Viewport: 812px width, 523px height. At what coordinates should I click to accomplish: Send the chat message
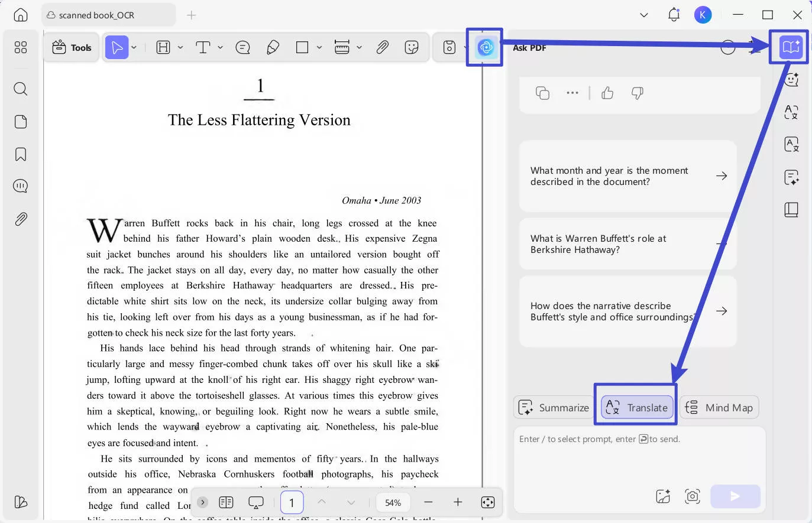coord(735,496)
